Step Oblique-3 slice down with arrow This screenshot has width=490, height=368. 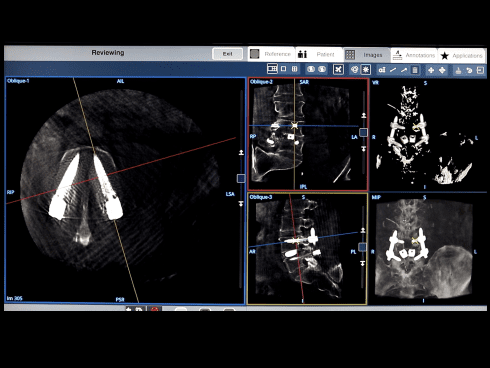click(363, 263)
